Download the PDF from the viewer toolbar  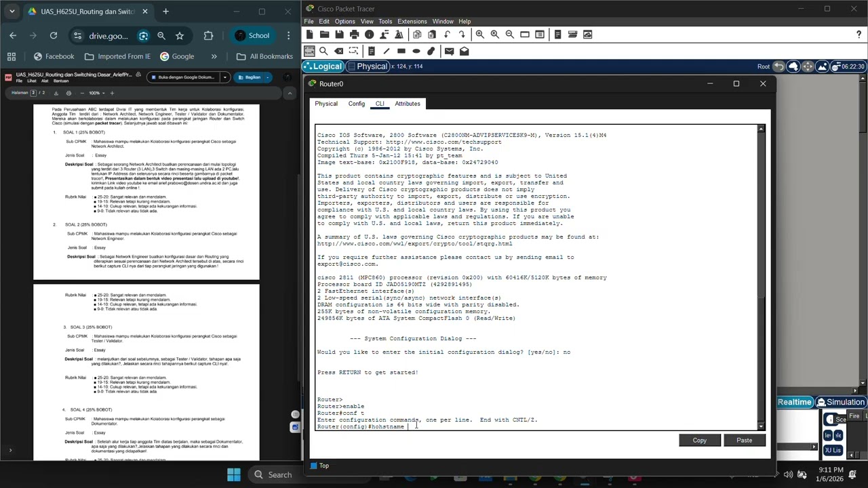coord(56,93)
